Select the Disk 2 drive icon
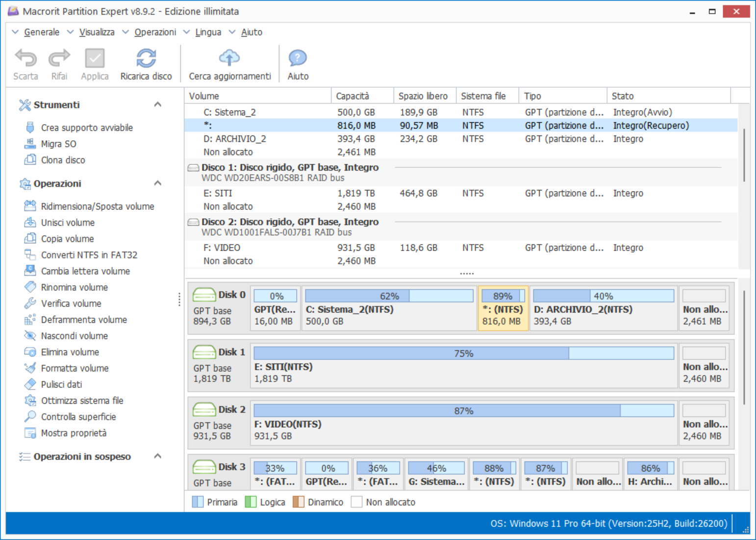The height and width of the screenshot is (540, 756). pos(204,410)
